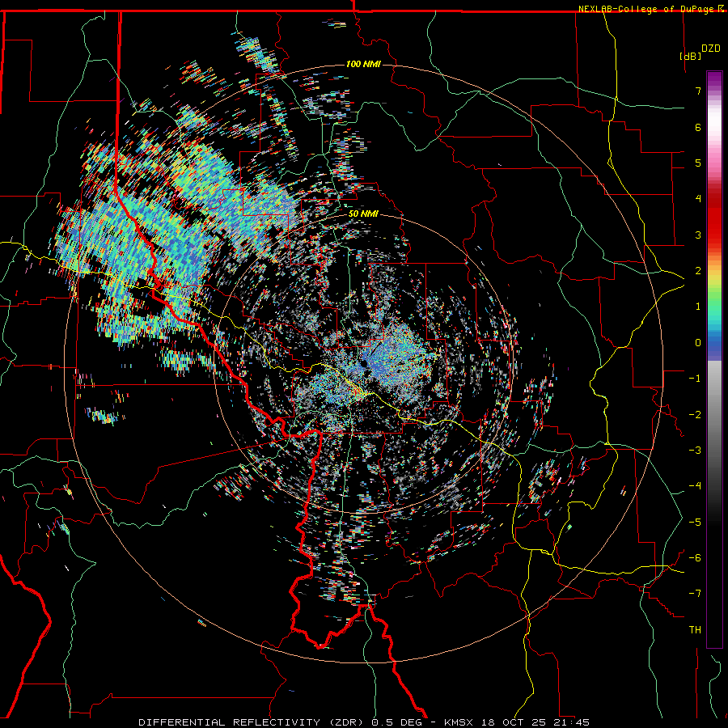Viewport: 728px width, 728px height.
Task: Click the TH threshold label on scale
Action: [x=695, y=630]
